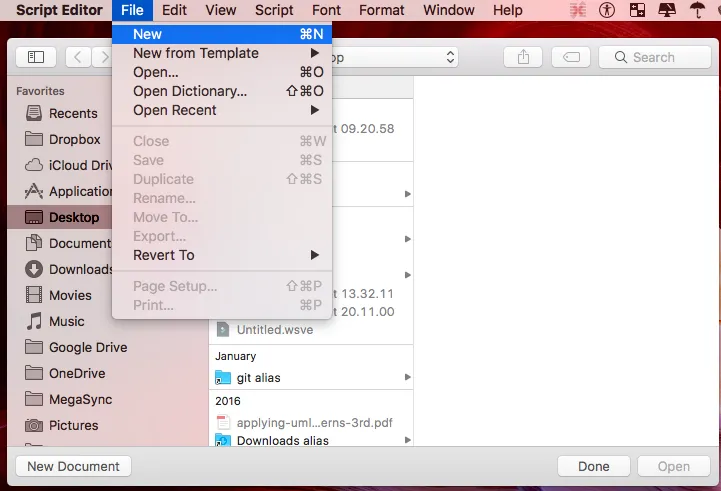
Task: Select the file ending 09.20.58
Action: [363, 129]
